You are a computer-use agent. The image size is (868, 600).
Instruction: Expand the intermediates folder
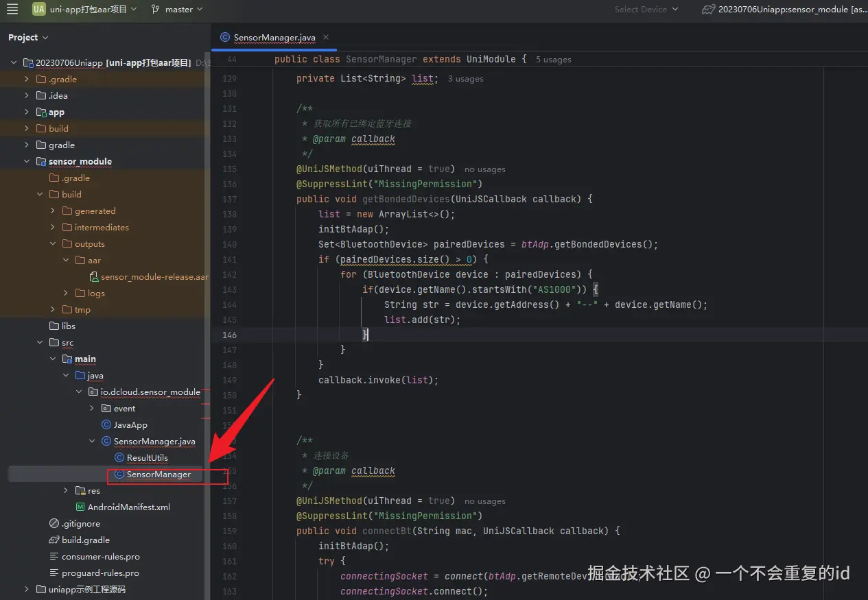[x=53, y=227]
